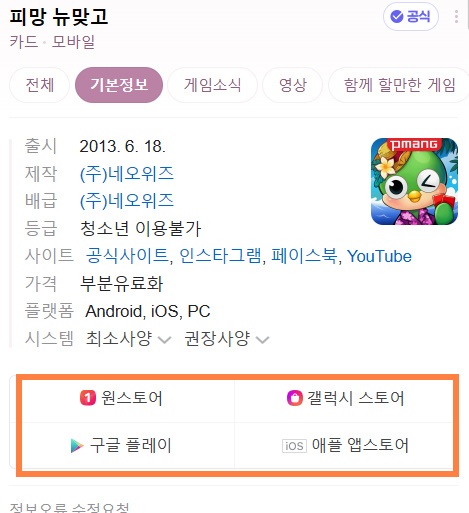Expand the 최소사양 system requirements
469x513 pixels.
128,339
